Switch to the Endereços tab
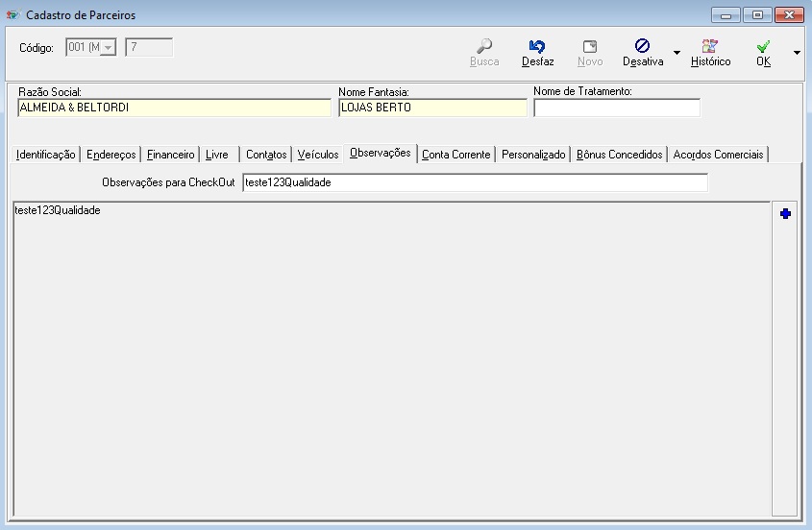 coord(111,155)
